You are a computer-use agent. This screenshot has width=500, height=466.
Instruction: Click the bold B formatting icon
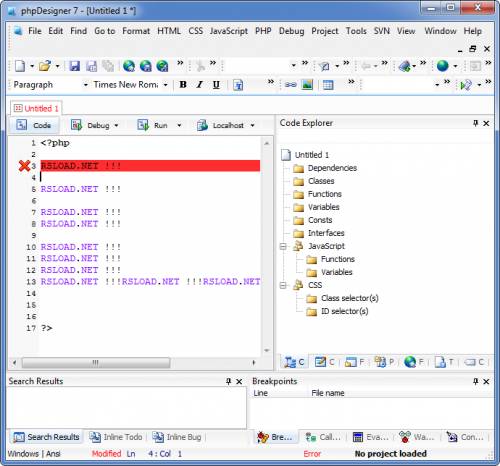tap(183, 85)
